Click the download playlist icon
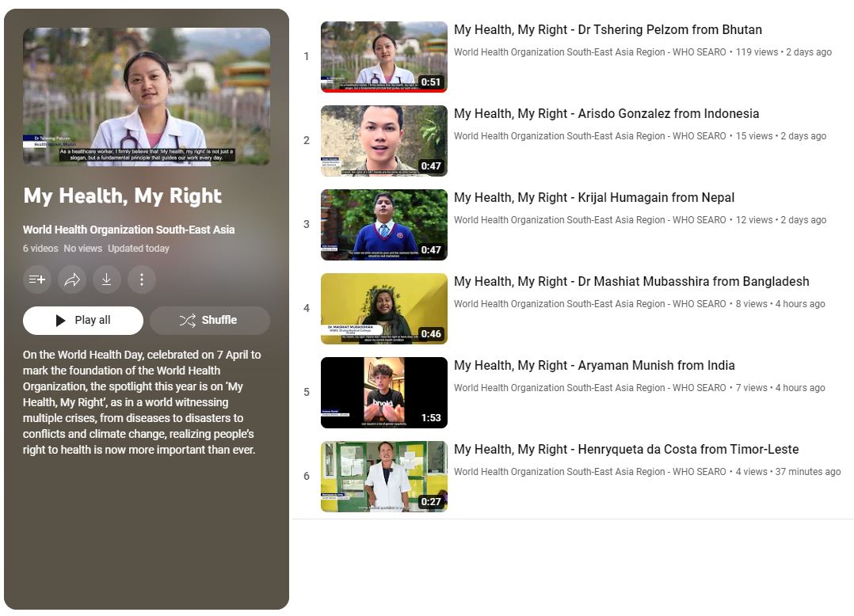Screen dimensions: 854x616 [x=107, y=279]
